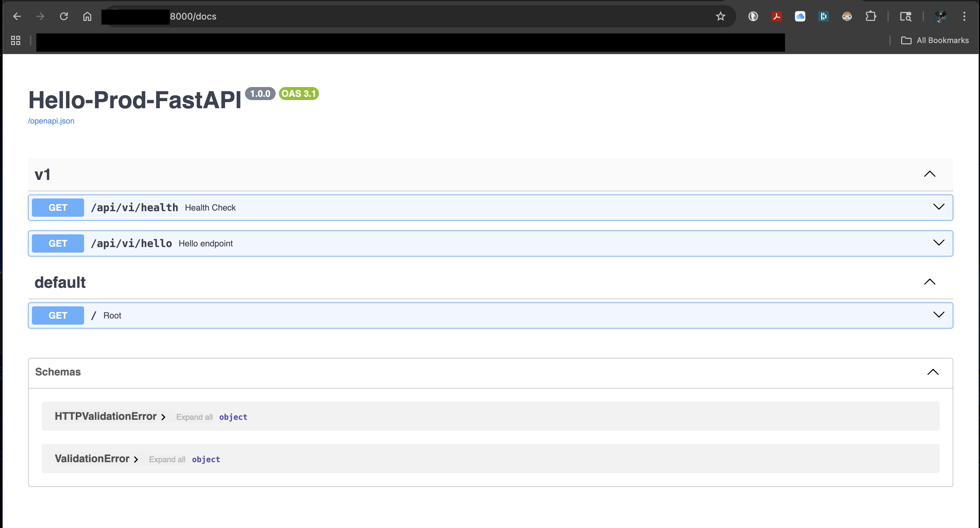Bookmark the page with the star icon
This screenshot has width=980, height=528.
click(721, 16)
